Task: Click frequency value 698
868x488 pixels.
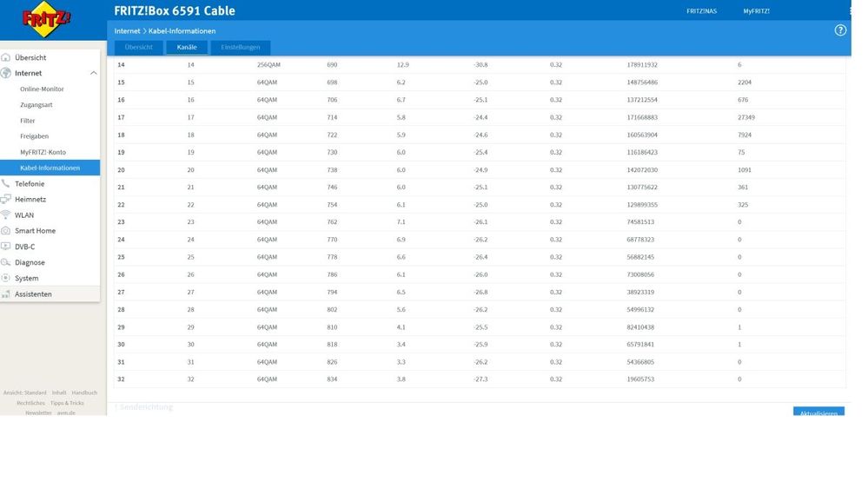Action: tap(332, 82)
